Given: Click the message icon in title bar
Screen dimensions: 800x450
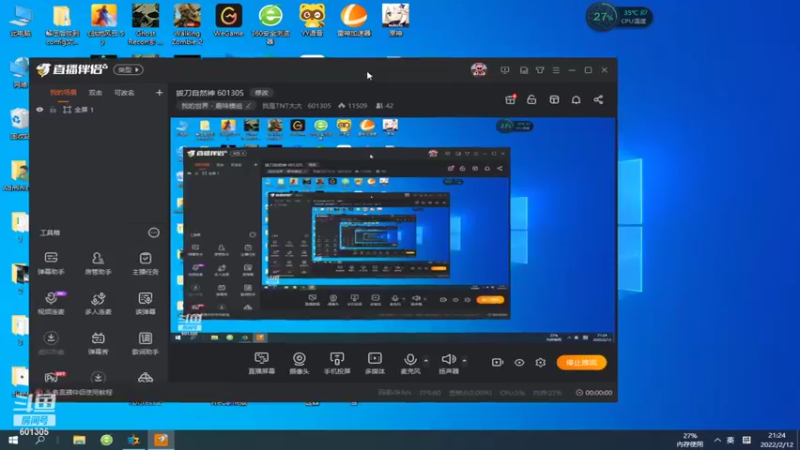Looking at the screenshot, I should [x=524, y=70].
